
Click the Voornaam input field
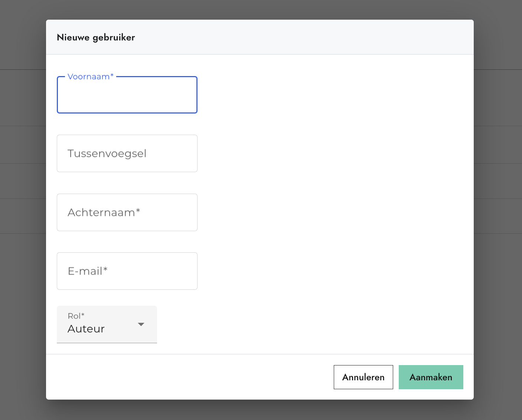pyautogui.click(x=127, y=95)
